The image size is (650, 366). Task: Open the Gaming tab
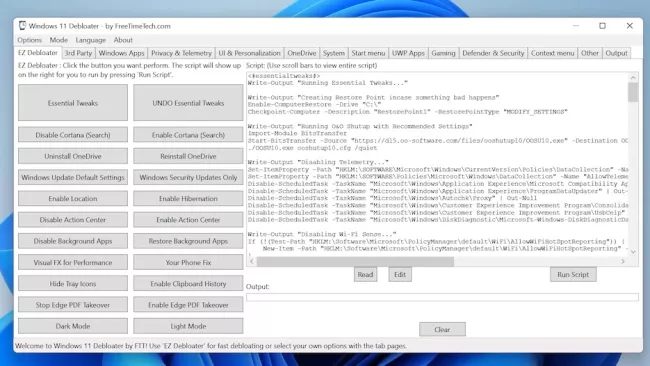[443, 53]
